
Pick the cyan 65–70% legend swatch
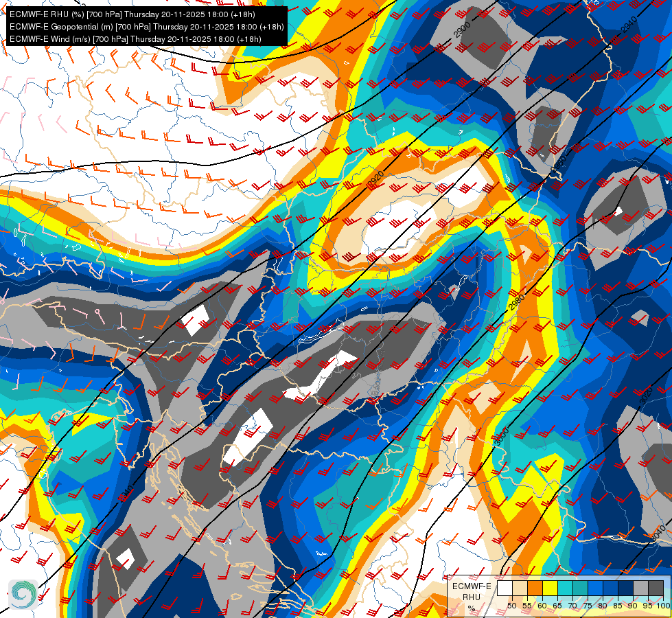[x=566, y=588]
